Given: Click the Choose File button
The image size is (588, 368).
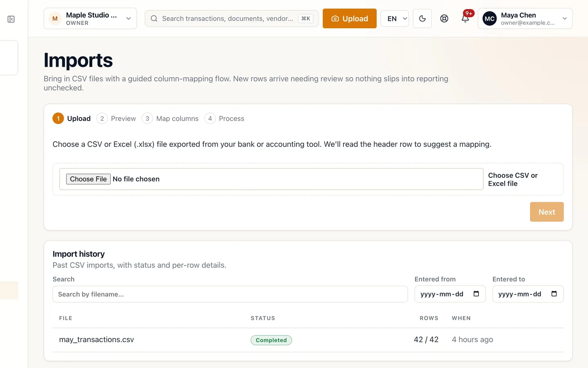Looking at the screenshot, I should click(x=88, y=179).
